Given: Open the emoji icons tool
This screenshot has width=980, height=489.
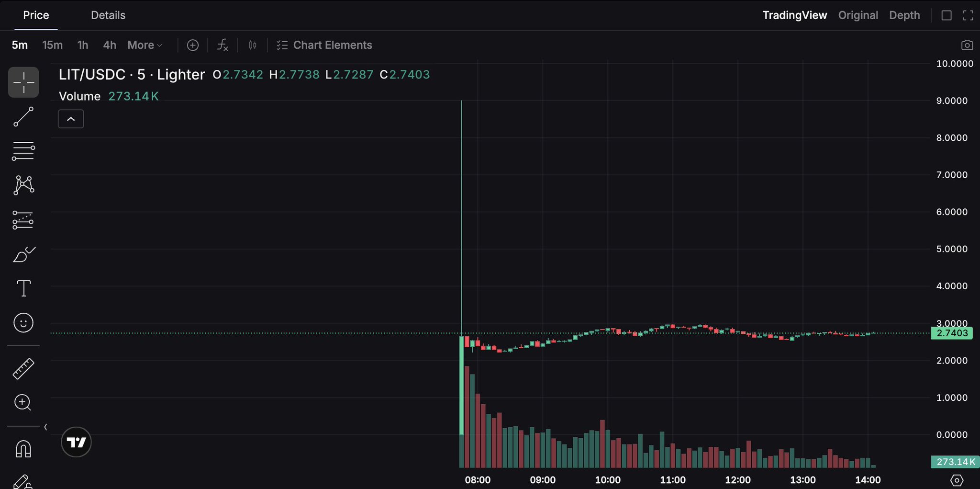Looking at the screenshot, I should click(x=23, y=323).
